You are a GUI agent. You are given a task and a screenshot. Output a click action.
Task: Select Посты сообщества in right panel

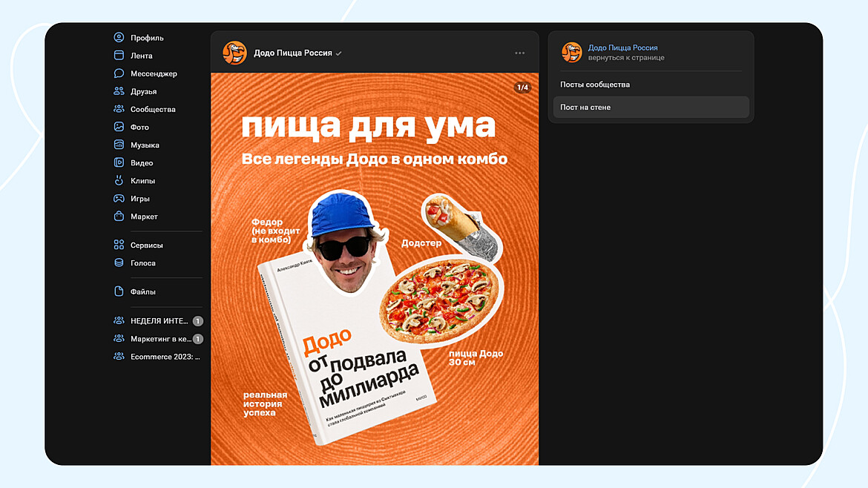click(x=595, y=85)
